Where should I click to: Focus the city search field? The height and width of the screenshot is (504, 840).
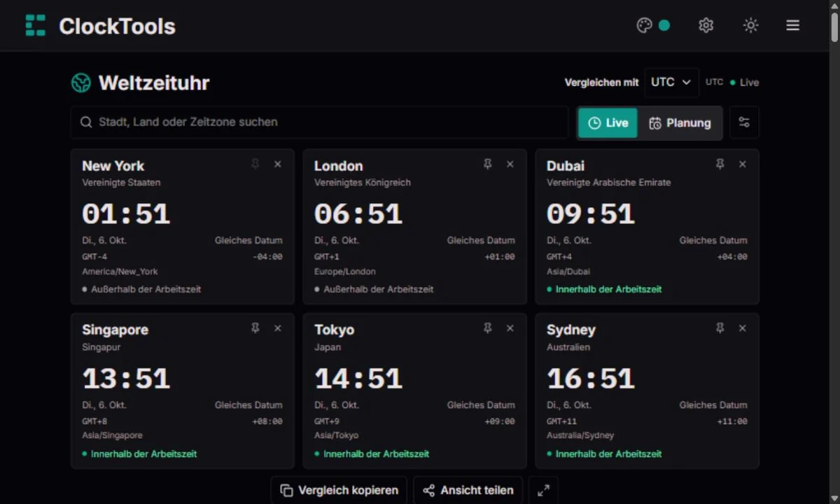pyautogui.click(x=319, y=122)
